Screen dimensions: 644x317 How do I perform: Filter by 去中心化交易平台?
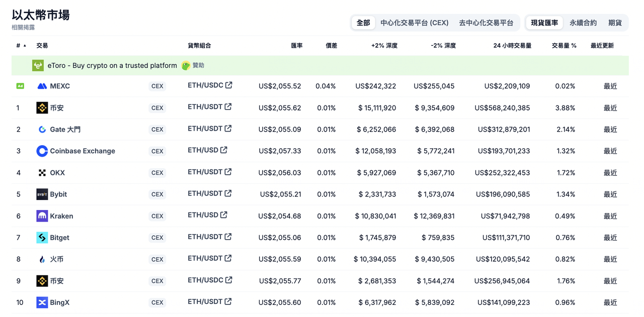point(486,23)
